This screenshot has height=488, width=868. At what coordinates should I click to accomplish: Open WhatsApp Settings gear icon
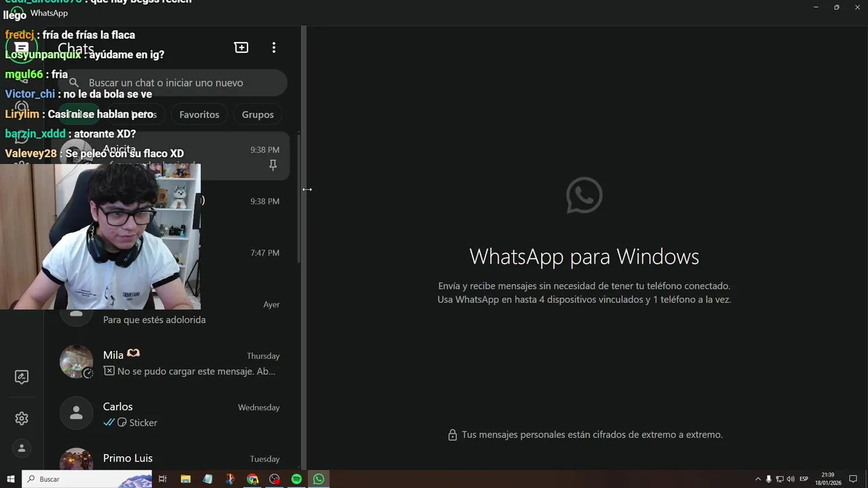click(x=22, y=419)
